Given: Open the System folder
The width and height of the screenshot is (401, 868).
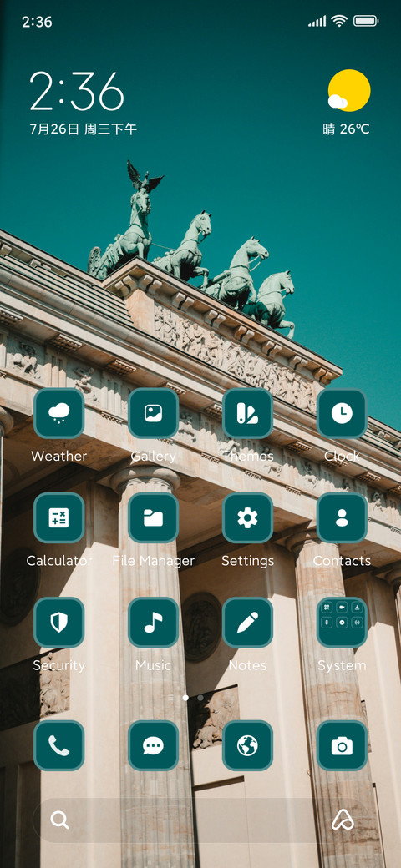Looking at the screenshot, I should point(342,623).
